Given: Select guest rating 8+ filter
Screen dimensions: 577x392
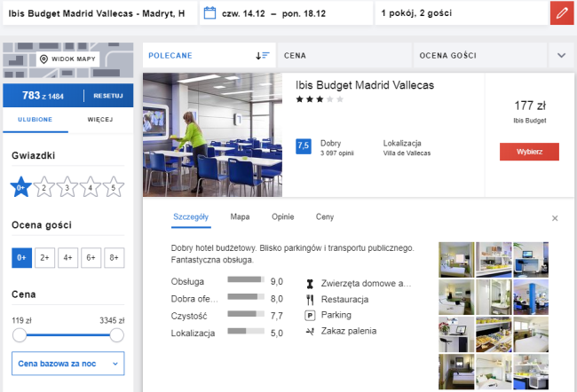Looking at the screenshot, I should [115, 258].
